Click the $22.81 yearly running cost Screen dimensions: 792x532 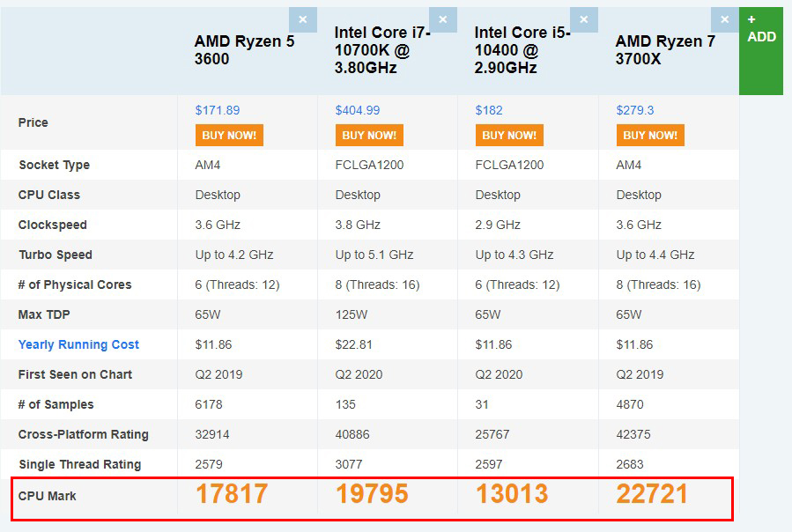click(x=353, y=344)
